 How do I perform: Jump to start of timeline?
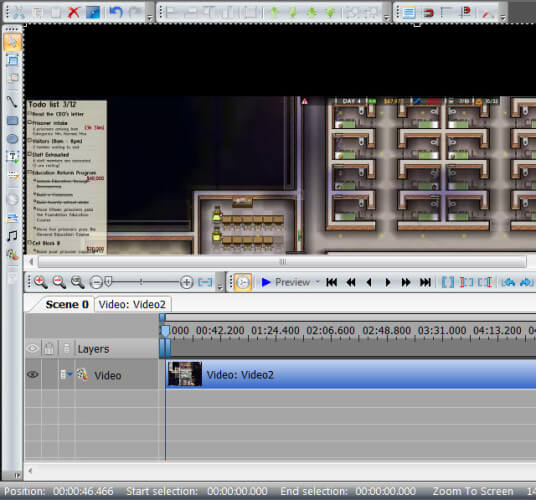click(x=332, y=282)
